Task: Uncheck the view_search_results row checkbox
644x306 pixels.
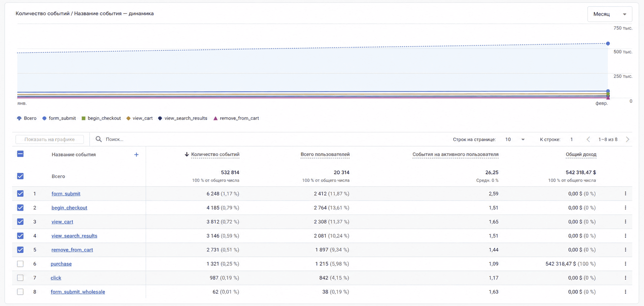Action: (x=20, y=236)
